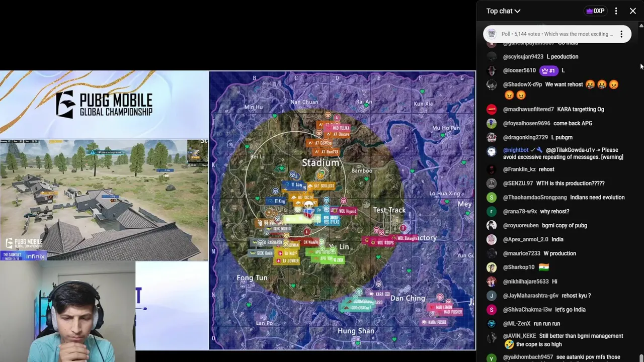Click the streamer webcam feed
The image size is (644, 362).
coord(67,311)
